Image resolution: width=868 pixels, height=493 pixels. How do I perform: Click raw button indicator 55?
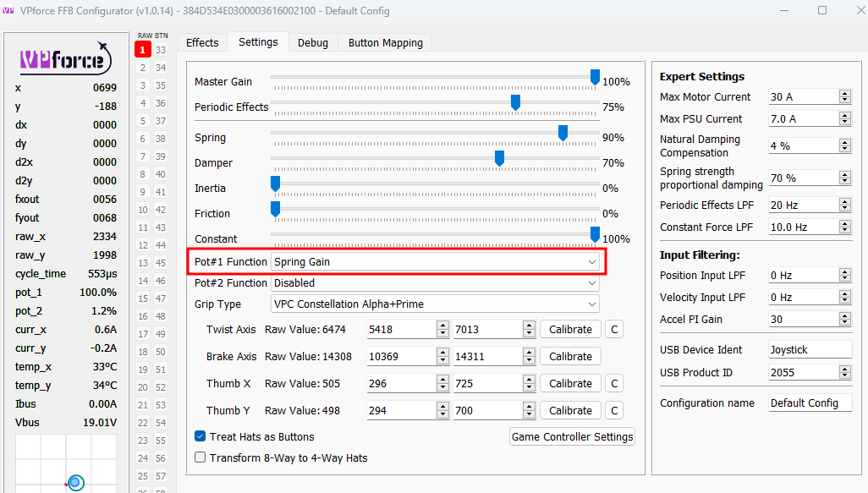point(161,441)
